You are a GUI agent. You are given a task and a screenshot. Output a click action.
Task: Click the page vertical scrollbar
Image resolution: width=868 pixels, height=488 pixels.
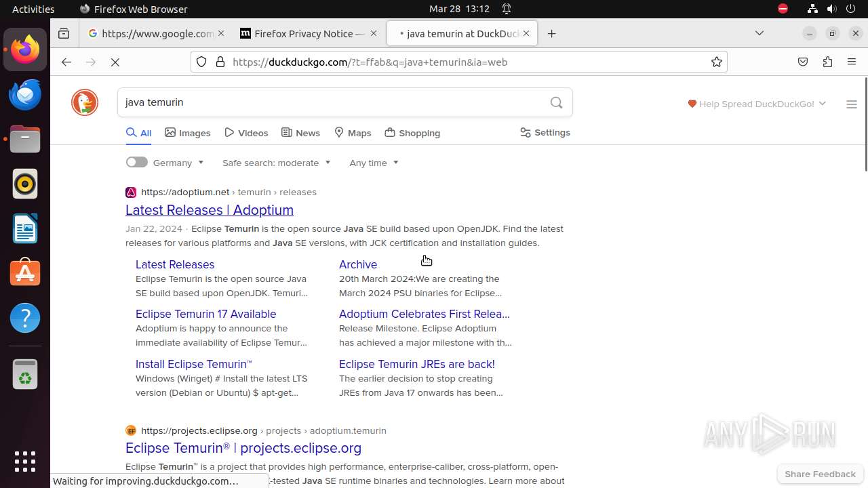click(x=865, y=125)
